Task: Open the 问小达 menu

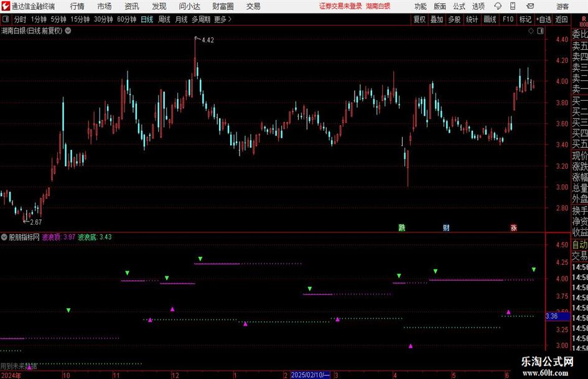Action: coord(189,6)
